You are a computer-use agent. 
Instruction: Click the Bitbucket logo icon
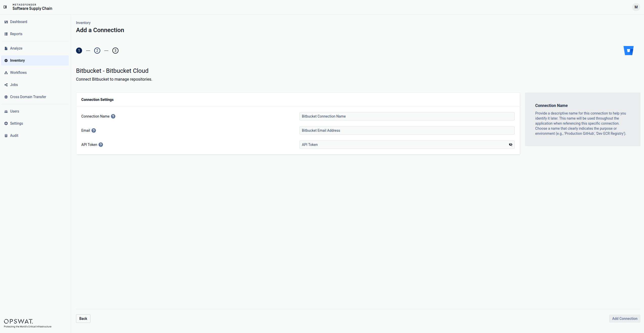[629, 51]
